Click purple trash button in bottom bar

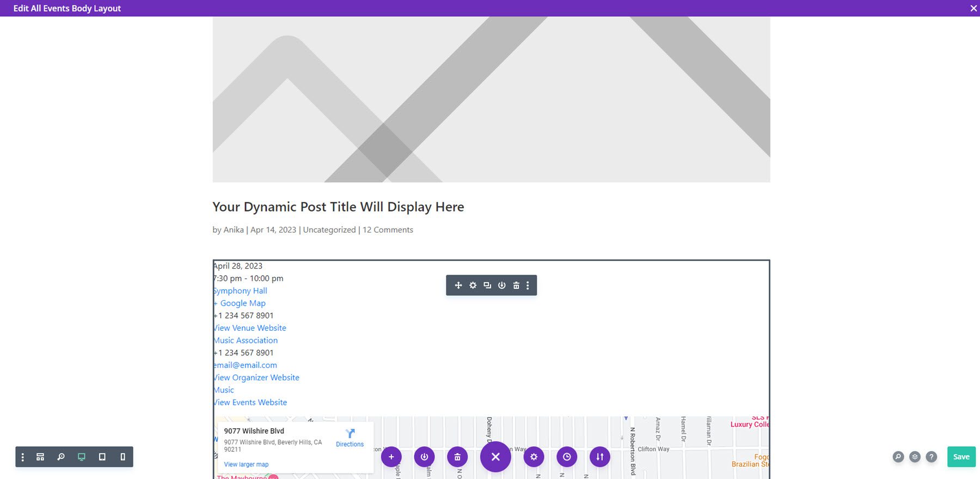[457, 457]
